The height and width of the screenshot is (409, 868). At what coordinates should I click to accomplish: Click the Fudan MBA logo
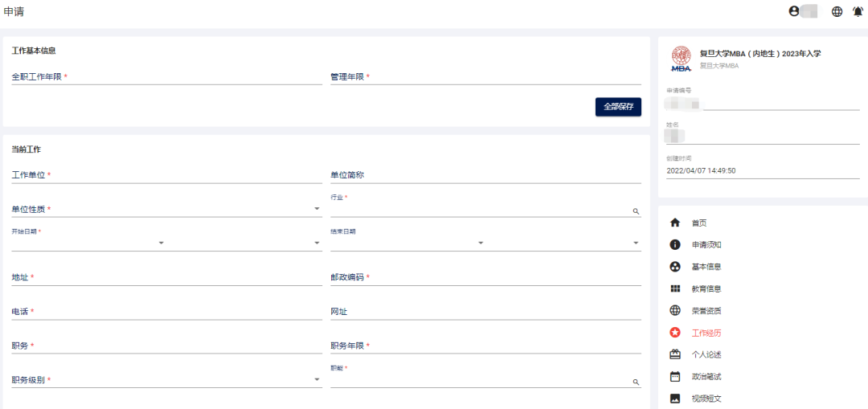point(681,59)
